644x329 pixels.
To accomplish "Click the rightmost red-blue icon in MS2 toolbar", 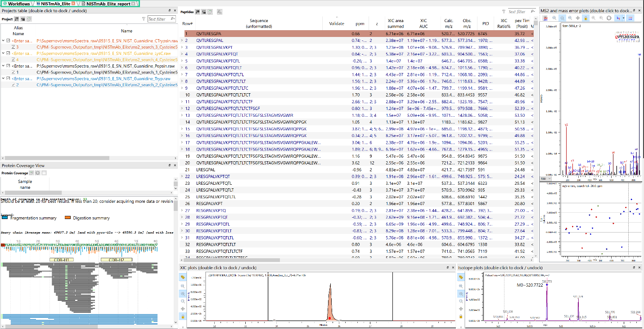I will coord(630,18).
